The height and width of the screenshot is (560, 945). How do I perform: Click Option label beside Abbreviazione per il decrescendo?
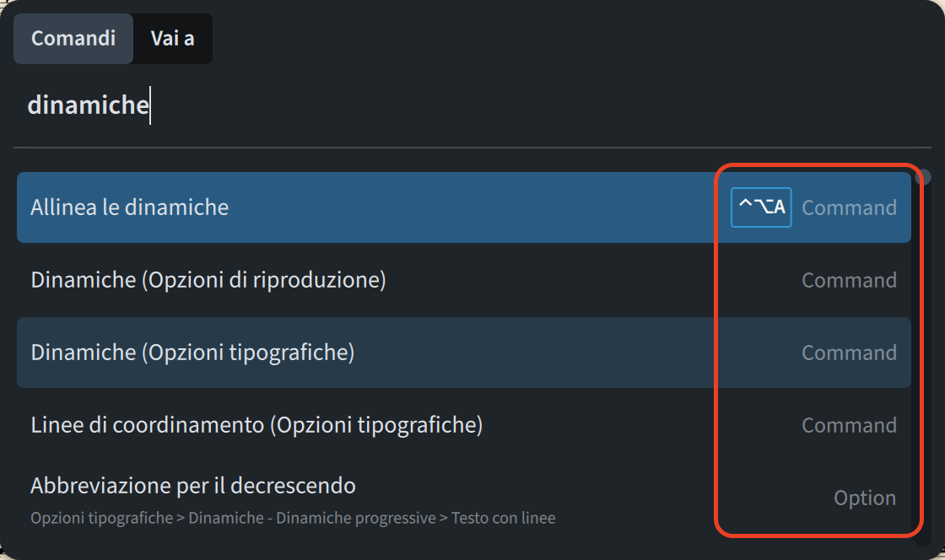[865, 498]
